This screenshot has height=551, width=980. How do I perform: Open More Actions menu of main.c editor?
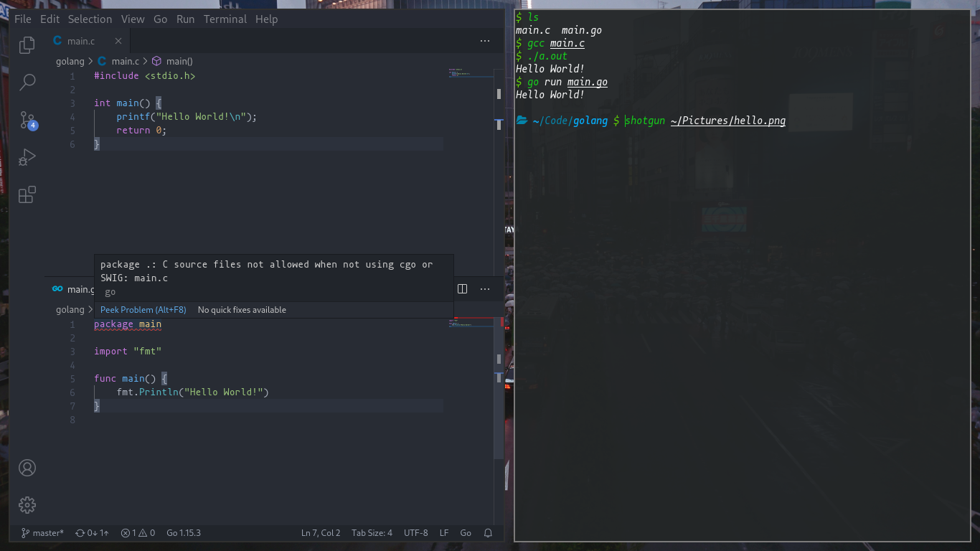pos(485,41)
